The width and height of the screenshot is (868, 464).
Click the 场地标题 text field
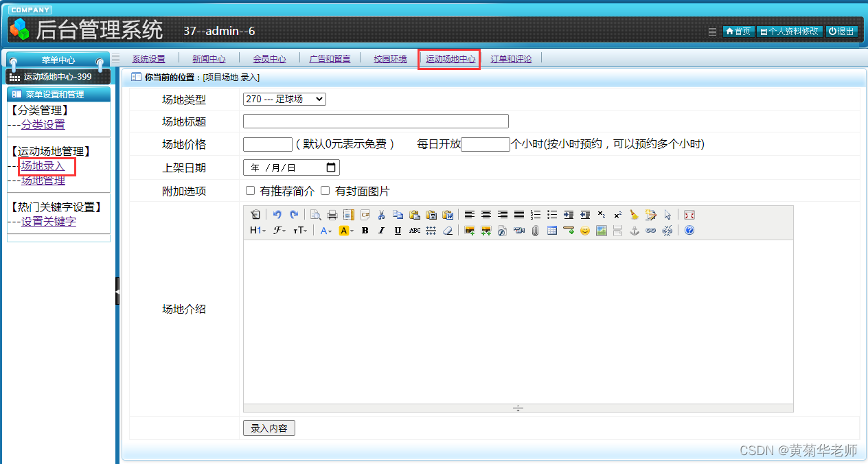(x=376, y=121)
